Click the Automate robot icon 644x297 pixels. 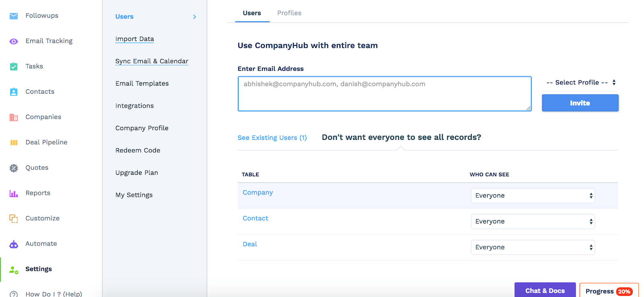coord(14,244)
